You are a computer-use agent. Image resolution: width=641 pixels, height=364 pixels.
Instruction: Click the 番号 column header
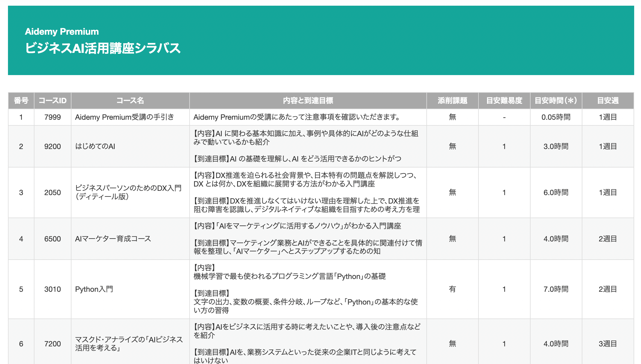21,101
